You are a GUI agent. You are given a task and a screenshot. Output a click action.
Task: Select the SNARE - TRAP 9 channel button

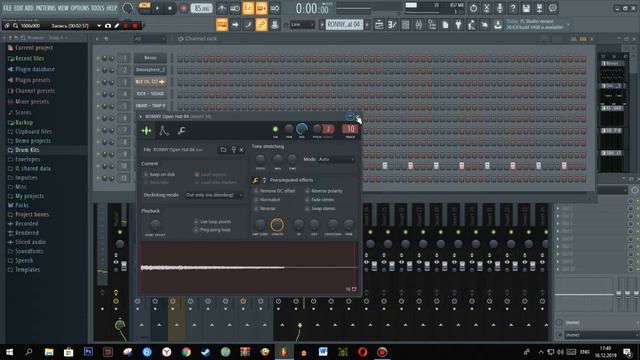click(x=150, y=105)
